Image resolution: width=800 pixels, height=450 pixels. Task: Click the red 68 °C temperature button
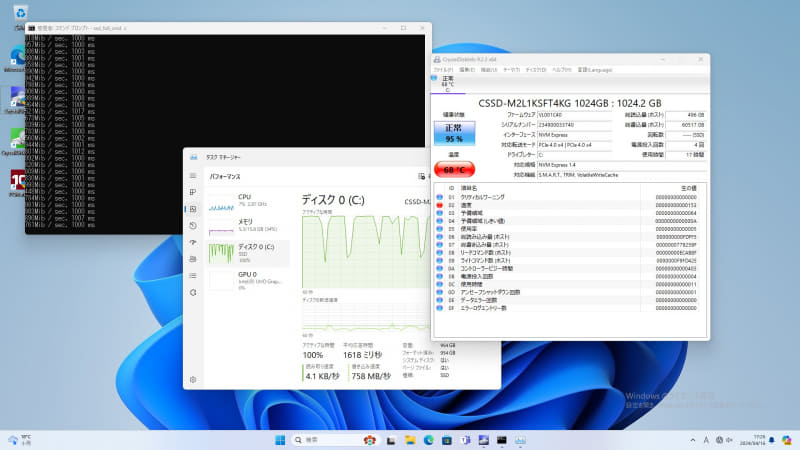pyautogui.click(x=454, y=169)
